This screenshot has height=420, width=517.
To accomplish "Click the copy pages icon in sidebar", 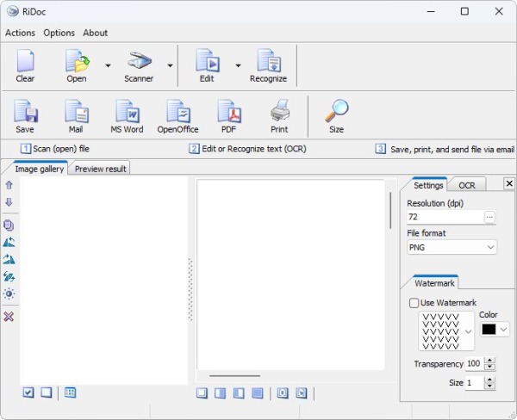I will pos(9,225).
